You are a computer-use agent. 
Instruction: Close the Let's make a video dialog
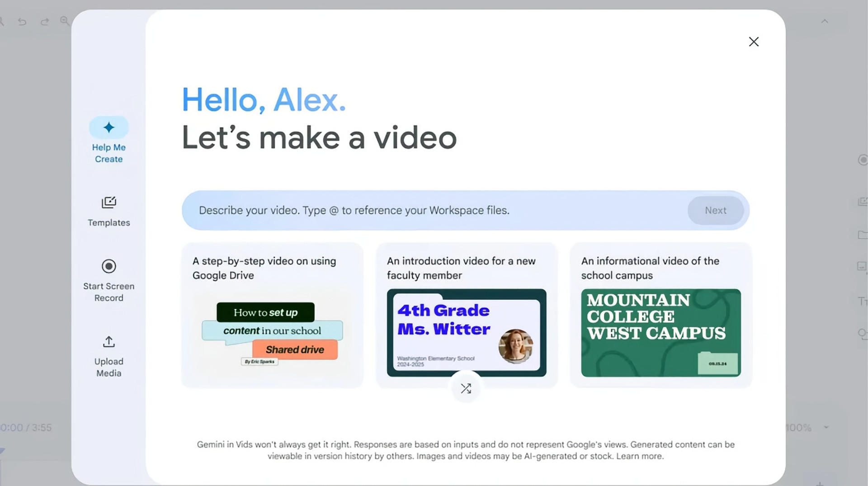coord(753,42)
